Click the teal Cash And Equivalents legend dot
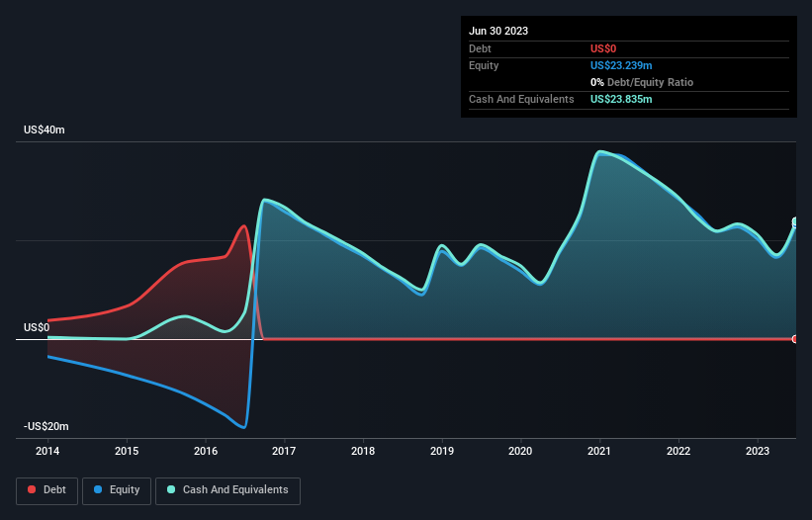812x520 pixels. pos(171,489)
